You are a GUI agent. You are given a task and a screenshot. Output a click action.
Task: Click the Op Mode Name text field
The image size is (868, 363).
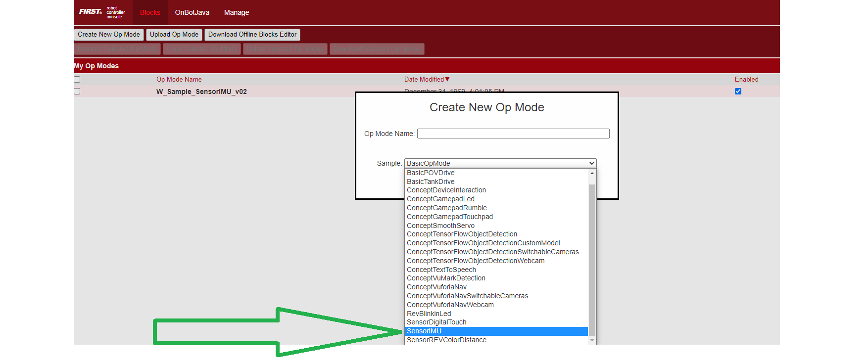513,134
